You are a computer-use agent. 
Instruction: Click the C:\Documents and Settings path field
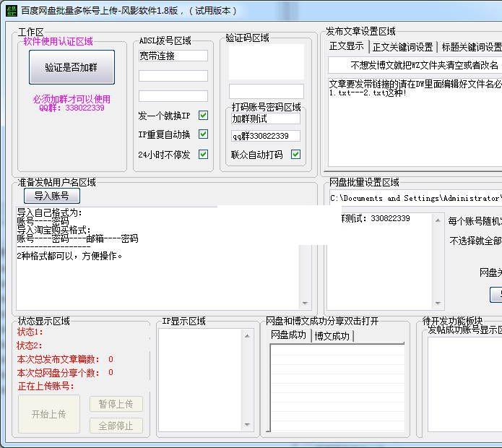pyautogui.click(x=415, y=198)
